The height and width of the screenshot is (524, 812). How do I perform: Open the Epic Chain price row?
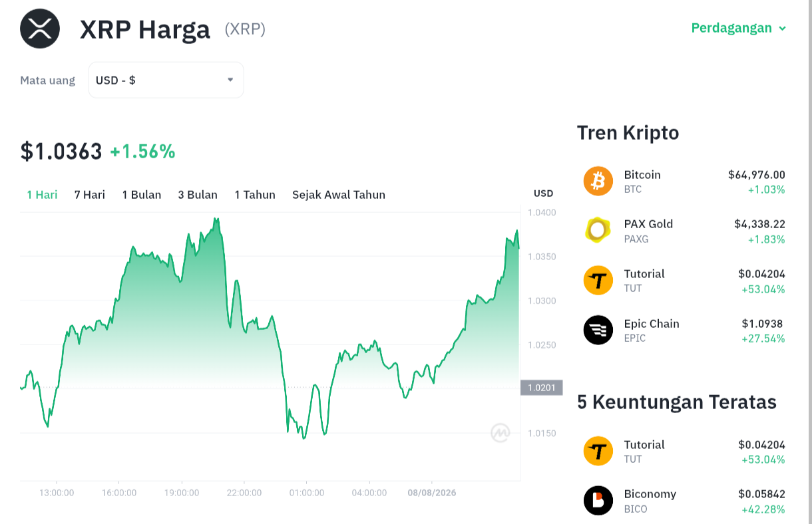tap(684, 330)
